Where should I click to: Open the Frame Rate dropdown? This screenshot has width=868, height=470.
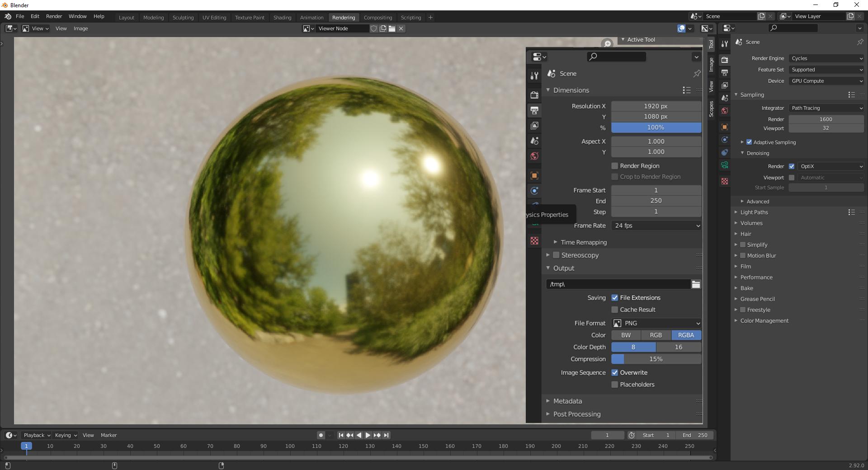pos(656,226)
